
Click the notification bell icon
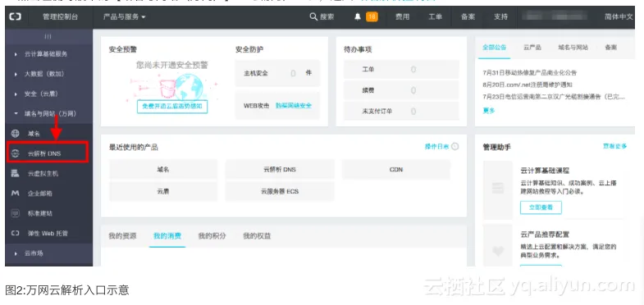tap(358, 17)
